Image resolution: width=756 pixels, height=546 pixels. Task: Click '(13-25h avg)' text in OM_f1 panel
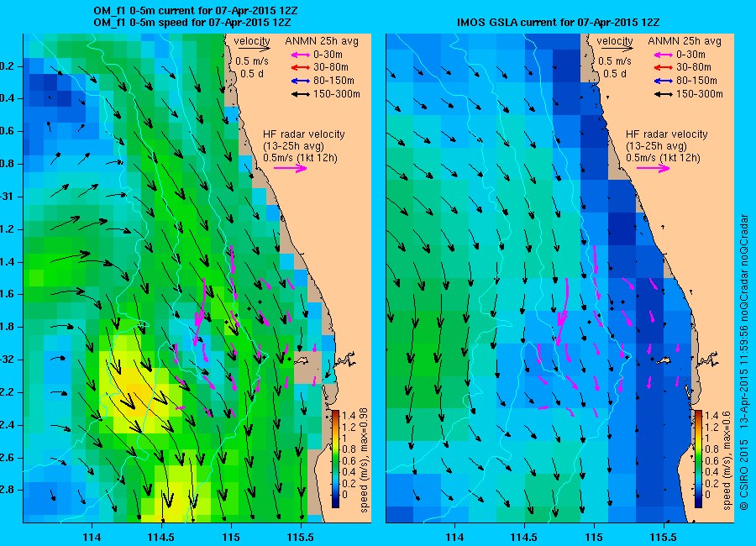293,146
